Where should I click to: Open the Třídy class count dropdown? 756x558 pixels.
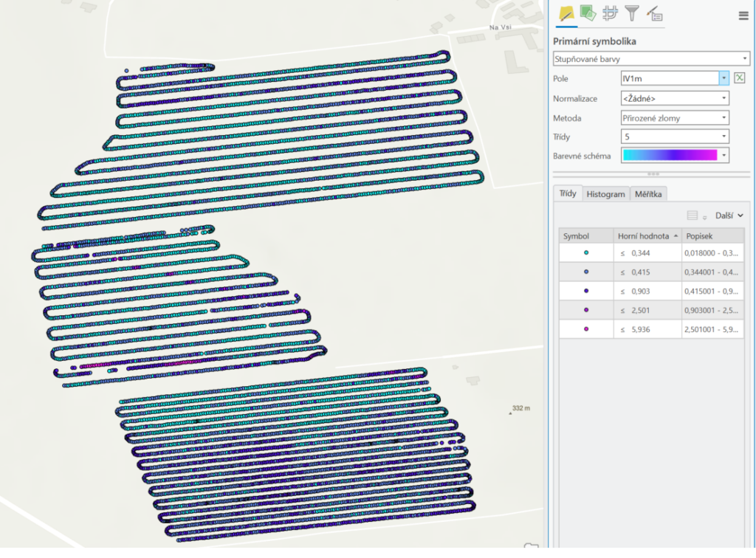[724, 137]
